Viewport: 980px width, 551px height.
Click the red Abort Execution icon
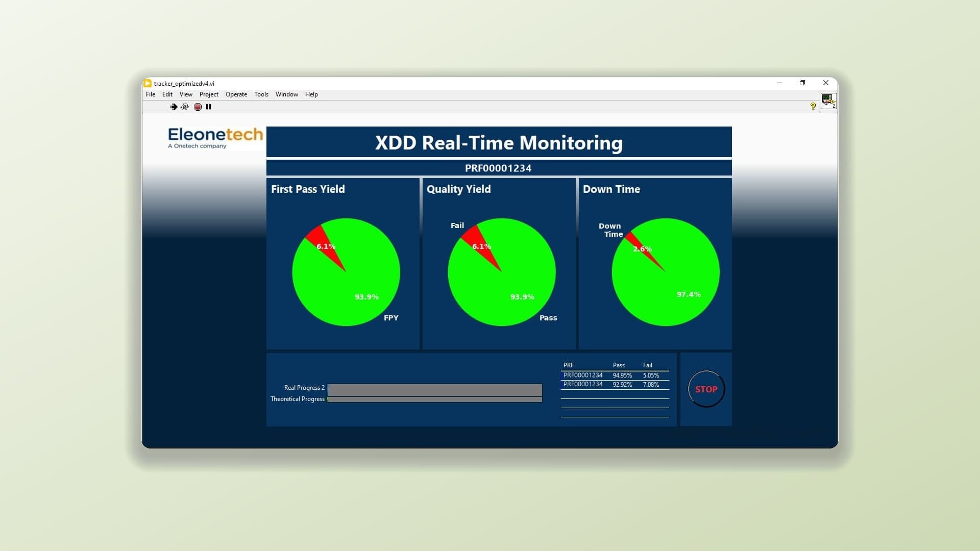[198, 107]
